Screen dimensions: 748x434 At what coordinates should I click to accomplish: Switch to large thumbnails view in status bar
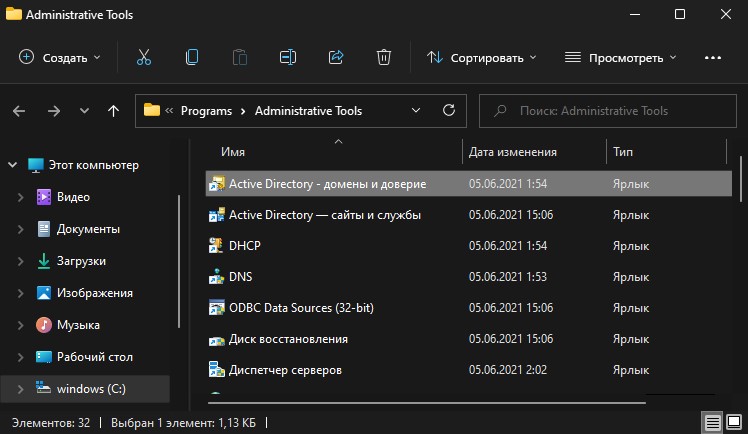[x=734, y=422]
